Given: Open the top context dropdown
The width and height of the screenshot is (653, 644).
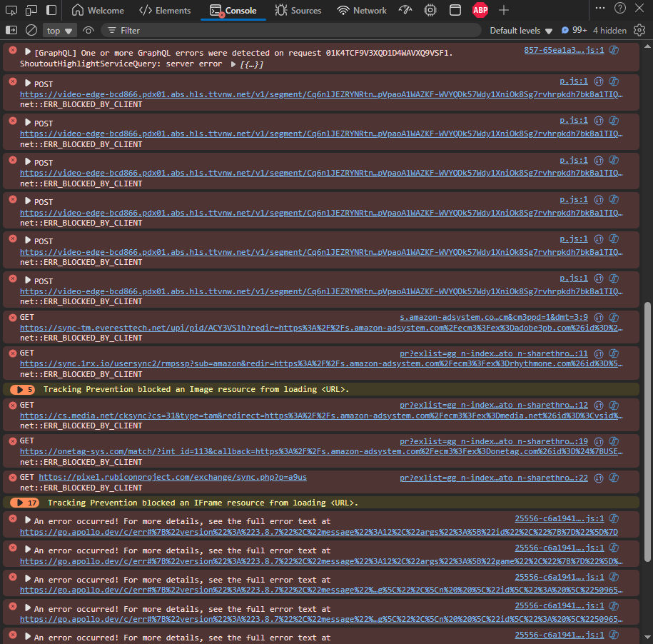Looking at the screenshot, I should pyautogui.click(x=59, y=31).
